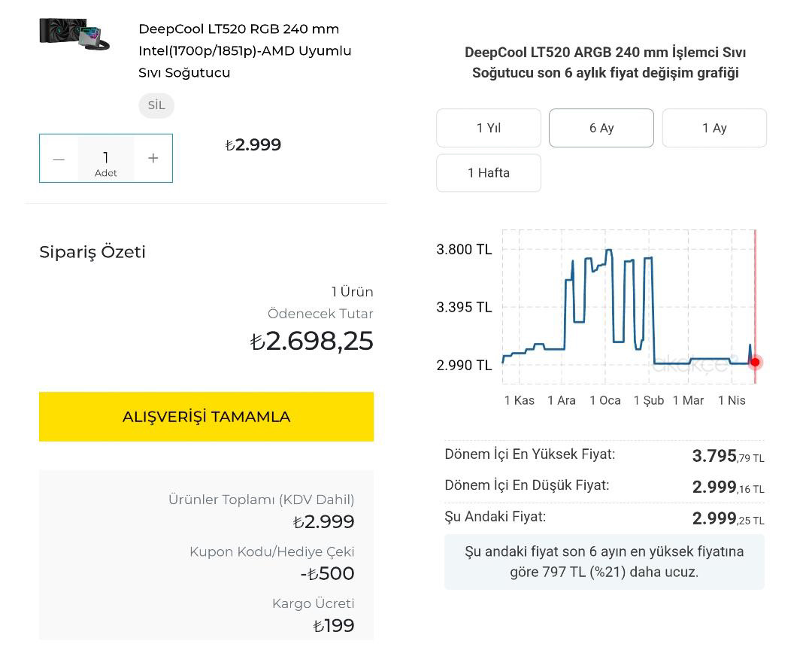This screenshot has height=650, width=812.
Task: Select the Dönem İçi En Düşük Fiyat label
Action: pyautogui.click(x=527, y=486)
